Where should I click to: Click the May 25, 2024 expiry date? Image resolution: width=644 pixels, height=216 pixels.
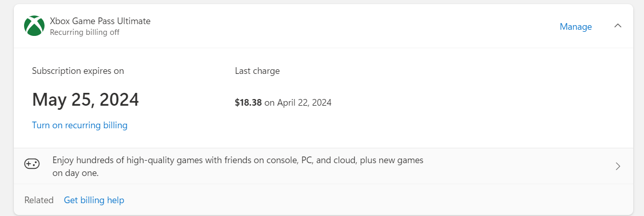[x=85, y=100]
